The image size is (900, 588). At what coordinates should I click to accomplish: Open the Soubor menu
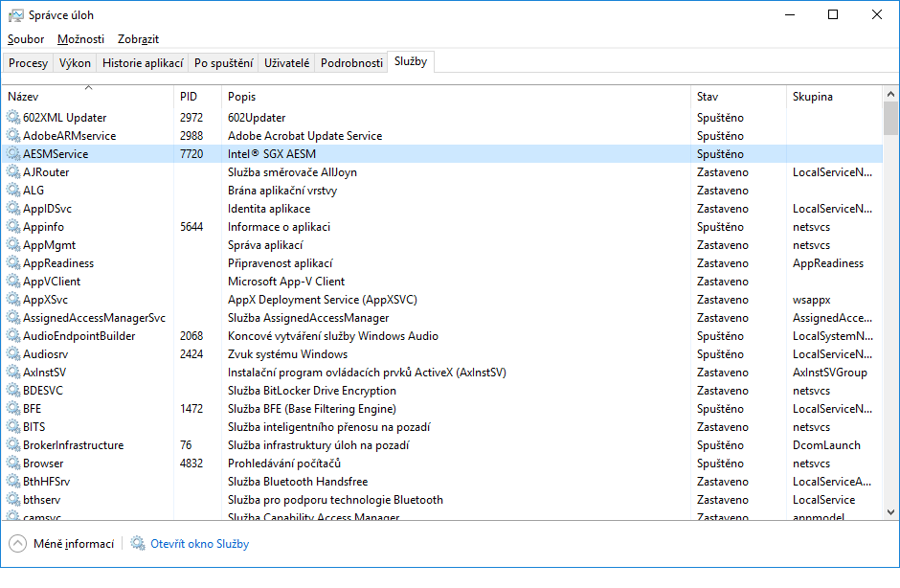(x=26, y=39)
